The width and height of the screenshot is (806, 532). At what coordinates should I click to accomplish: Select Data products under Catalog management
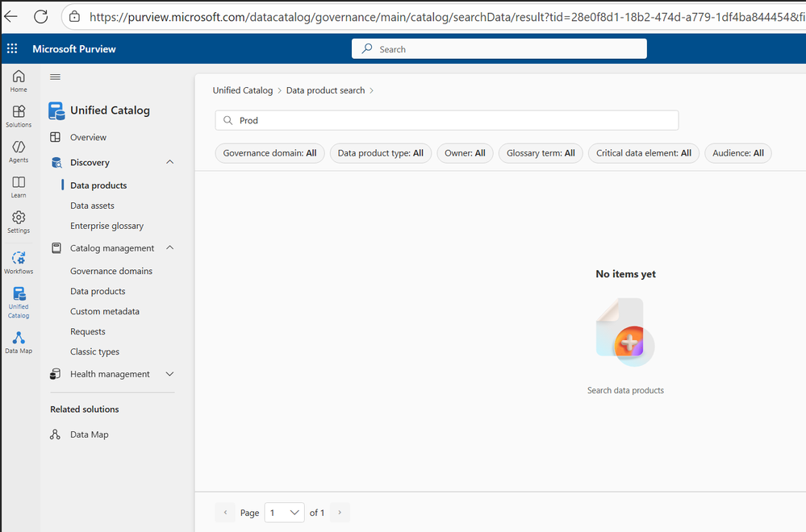tap(98, 291)
